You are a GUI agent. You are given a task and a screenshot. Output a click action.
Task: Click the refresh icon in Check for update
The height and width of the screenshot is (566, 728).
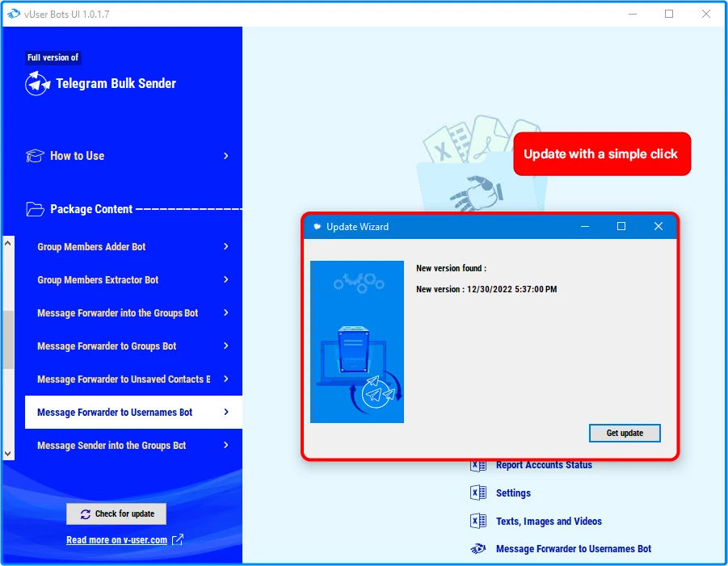(86, 514)
